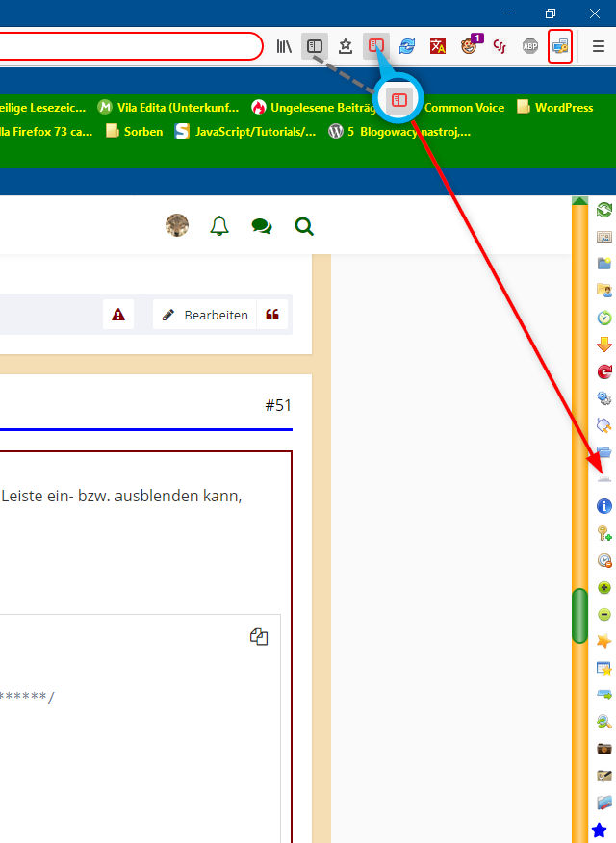Open the user avatar menu
616x843 pixels.
pos(177,226)
